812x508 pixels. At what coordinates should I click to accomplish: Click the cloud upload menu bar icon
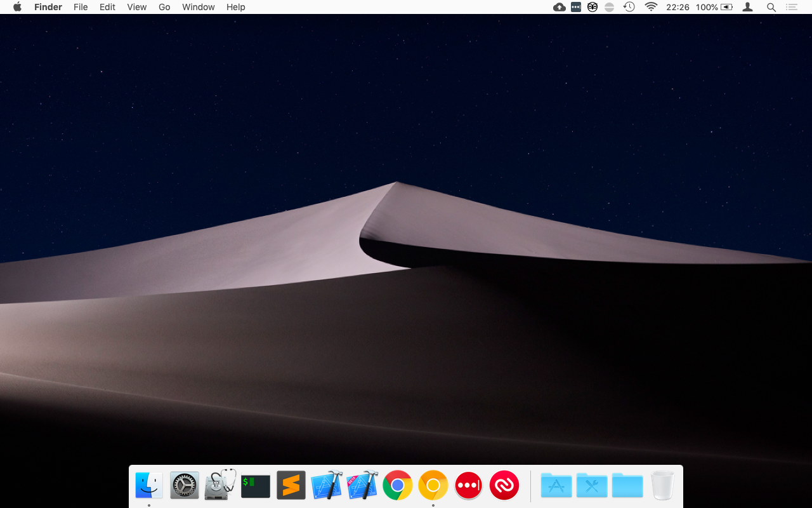coord(560,7)
